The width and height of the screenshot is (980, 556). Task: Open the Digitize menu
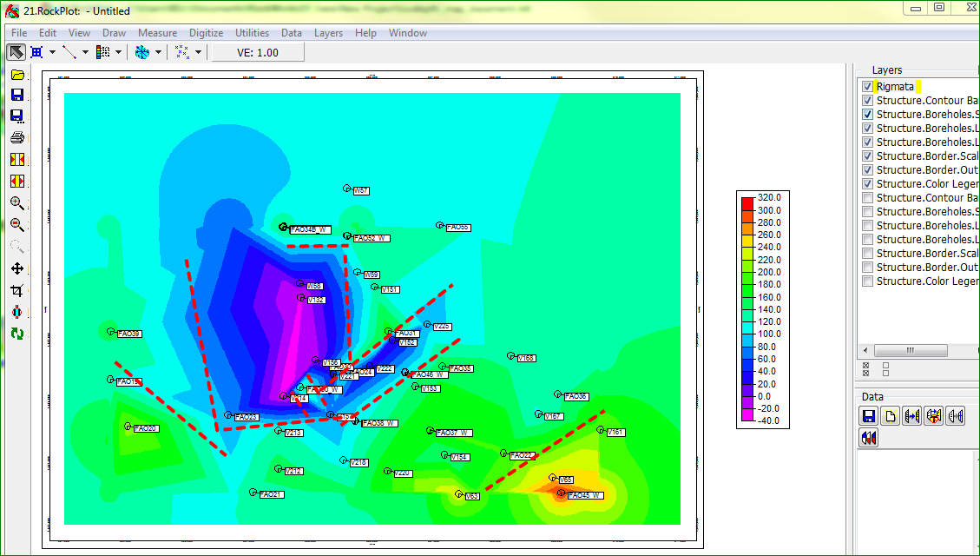point(207,32)
